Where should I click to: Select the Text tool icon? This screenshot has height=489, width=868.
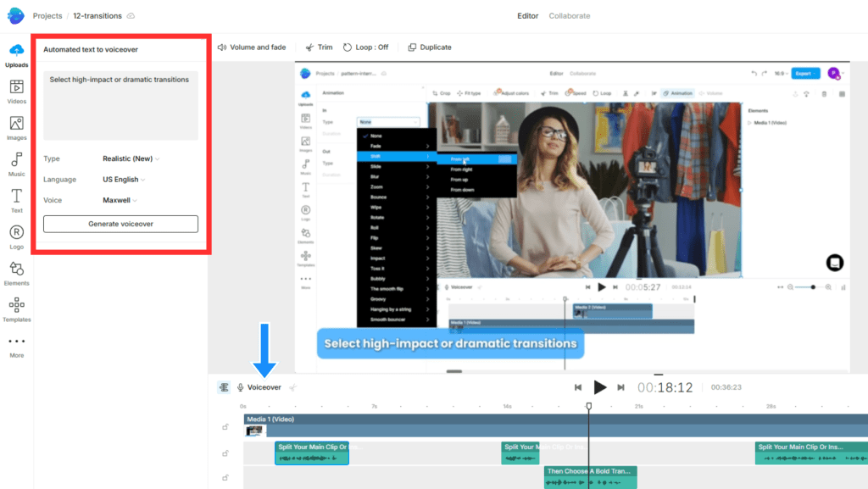click(x=16, y=200)
